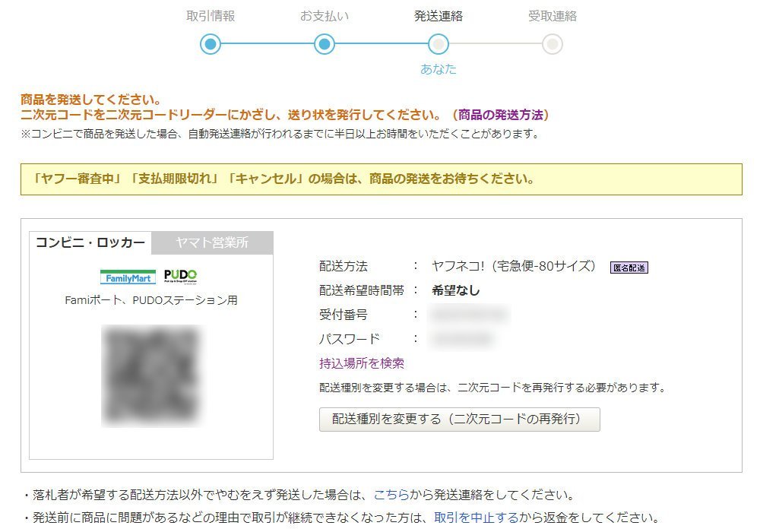Click the お支払い step label
Viewport: 760px width, 532px height.
tap(325, 16)
